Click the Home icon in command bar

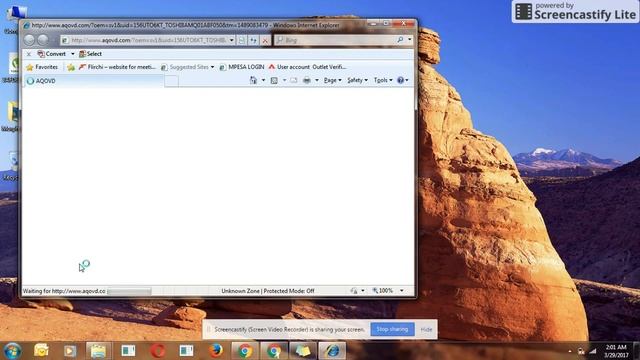pyautogui.click(x=253, y=80)
